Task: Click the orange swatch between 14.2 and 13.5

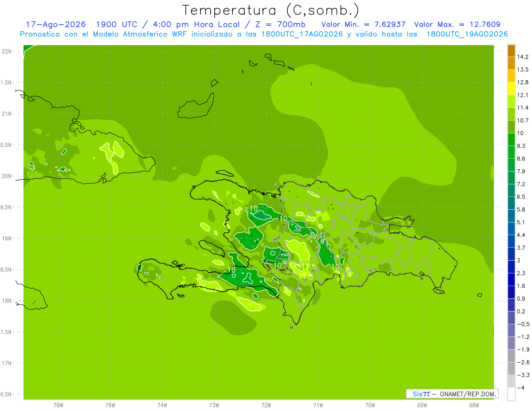Action: point(511,63)
